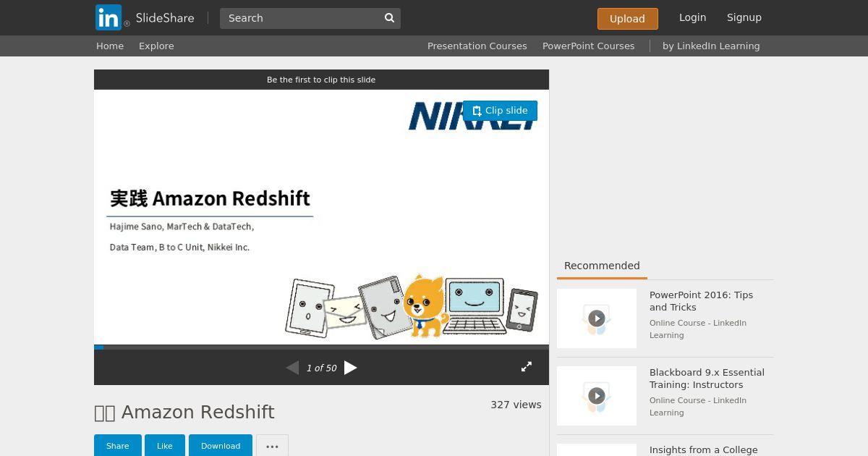Click by LinkedIn Learning link
This screenshot has width=868, height=456.
click(x=711, y=46)
